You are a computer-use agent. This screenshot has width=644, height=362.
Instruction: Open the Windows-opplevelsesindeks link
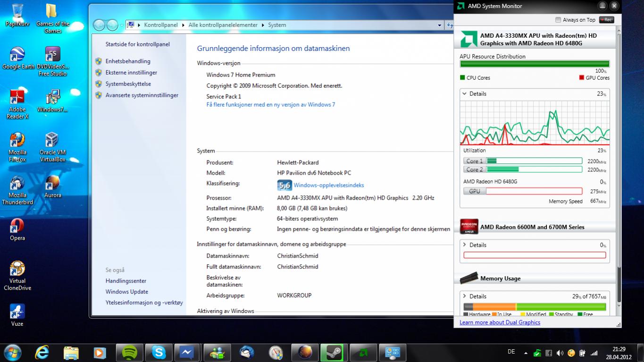[x=329, y=185]
